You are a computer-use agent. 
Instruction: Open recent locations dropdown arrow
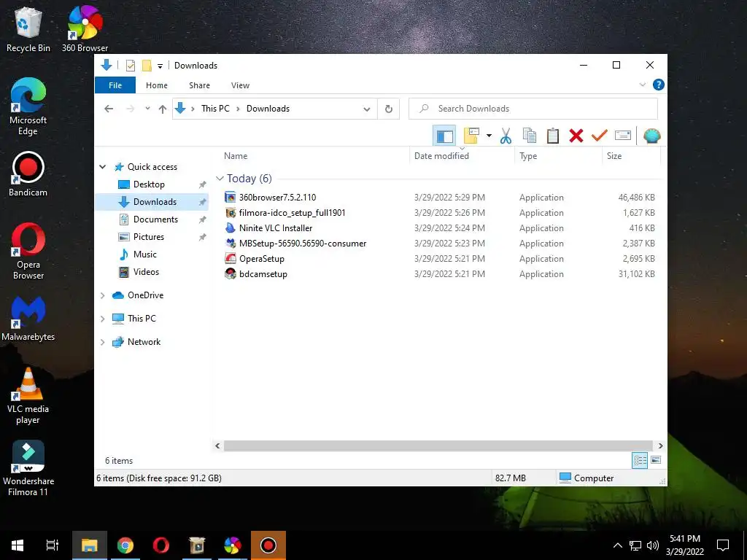(x=147, y=109)
